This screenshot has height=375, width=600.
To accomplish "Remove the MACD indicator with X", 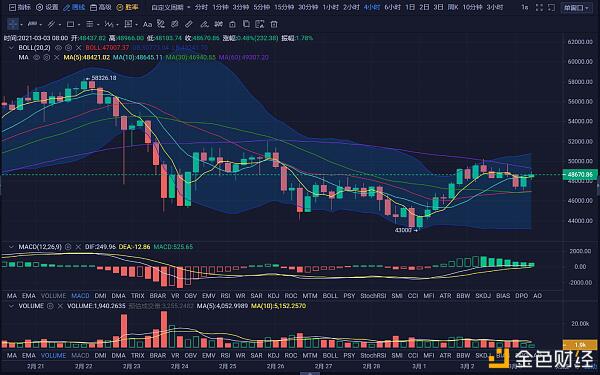I will [x=78, y=247].
